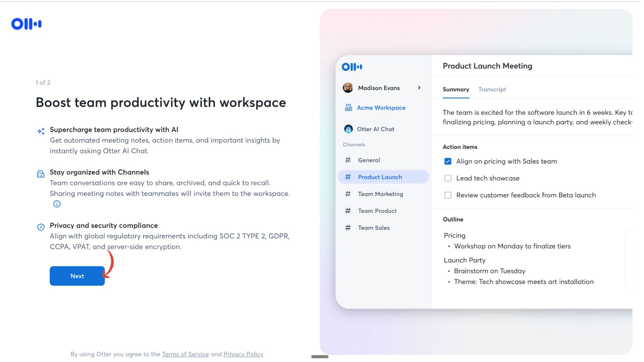This screenshot has width=644, height=362.
Task: Expand the chevron next to Madison Evans
Action: click(419, 88)
